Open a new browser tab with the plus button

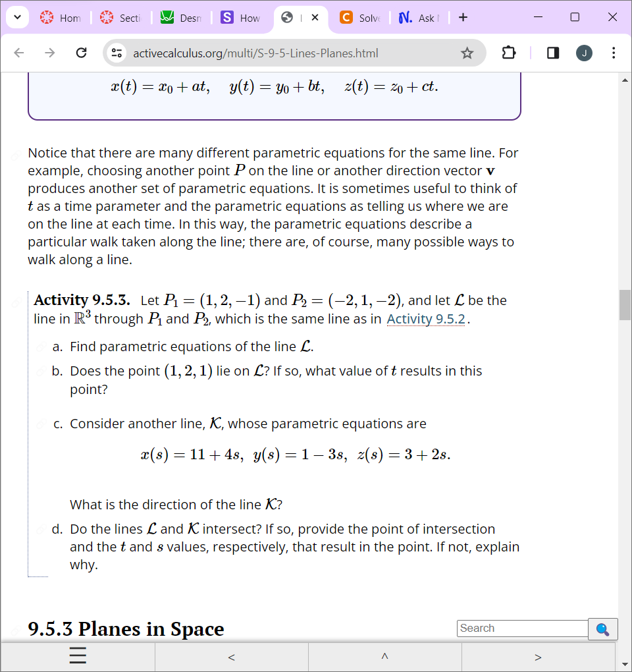pos(463,18)
